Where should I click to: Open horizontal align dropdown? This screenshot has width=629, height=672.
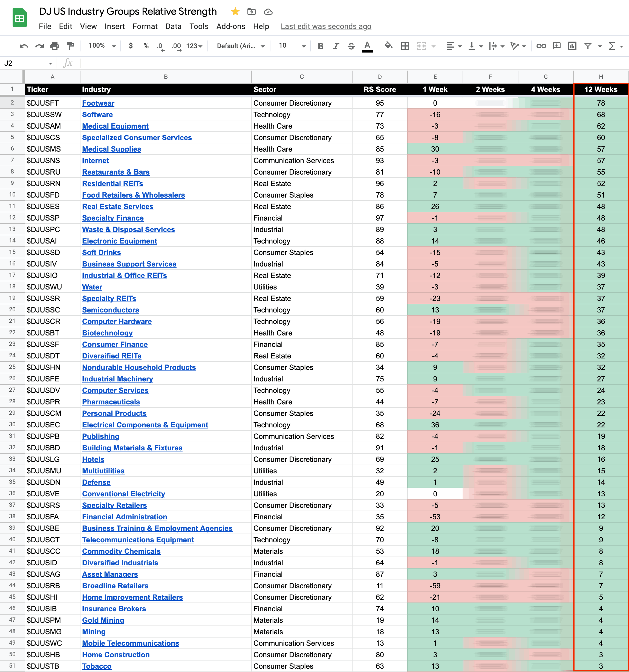[x=454, y=46]
